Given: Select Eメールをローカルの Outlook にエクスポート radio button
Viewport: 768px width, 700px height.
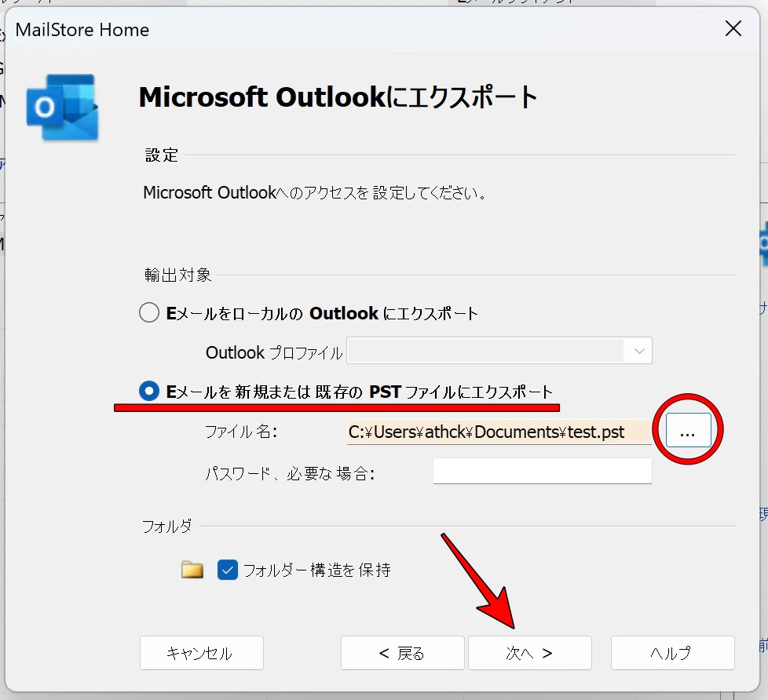Looking at the screenshot, I should [149, 313].
